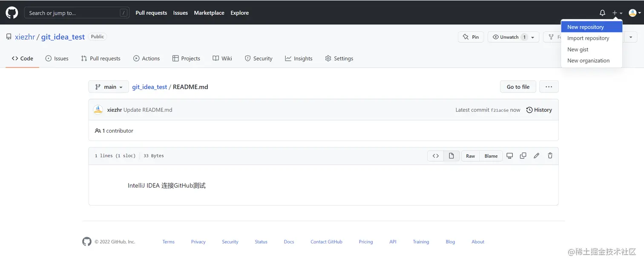This screenshot has width=644, height=264.
Task: Choose New organization from the menu
Action: pos(592,61)
